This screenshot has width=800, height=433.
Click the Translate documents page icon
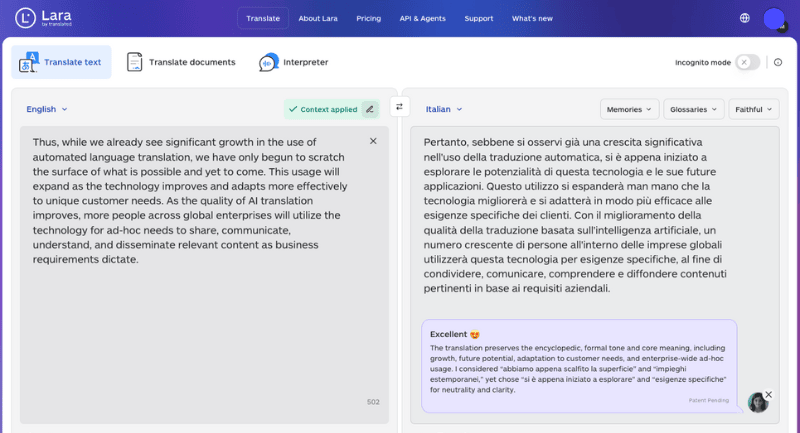click(x=134, y=62)
